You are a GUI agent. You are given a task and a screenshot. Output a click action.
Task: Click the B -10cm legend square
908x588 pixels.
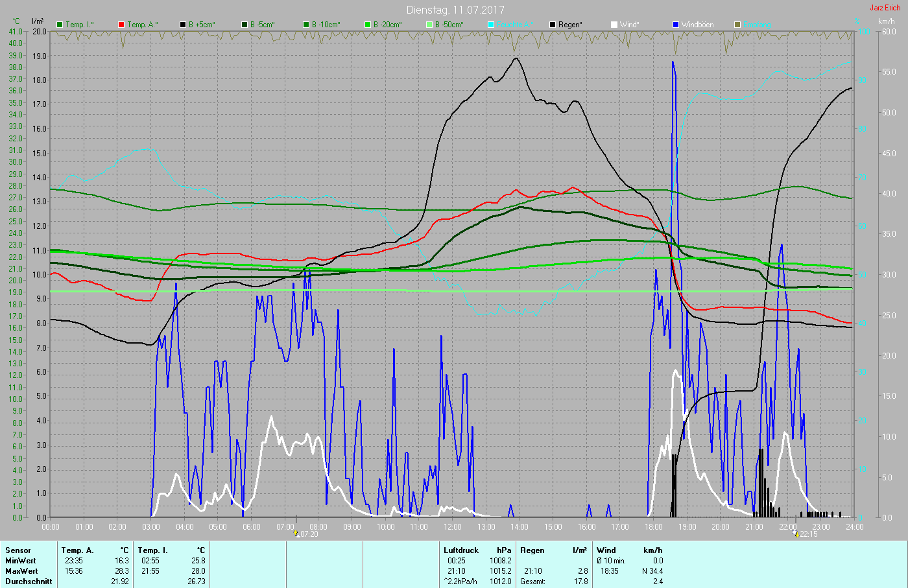(x=306, y=25)
